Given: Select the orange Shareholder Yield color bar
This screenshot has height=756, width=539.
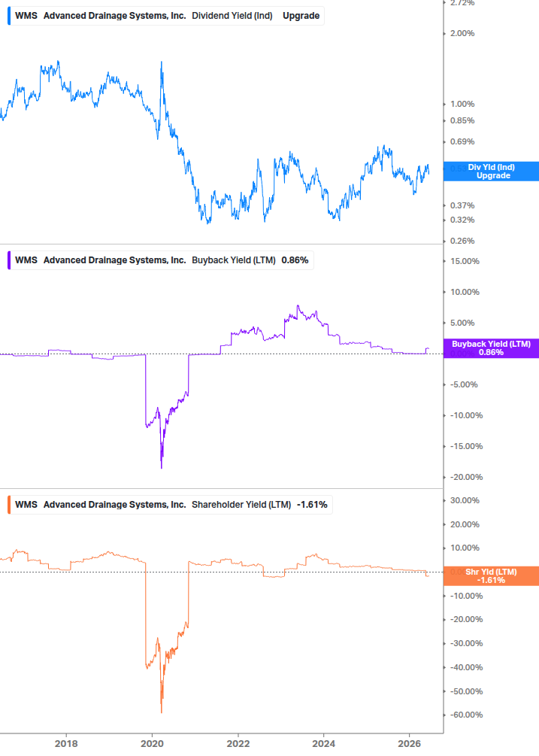Looking at the screenshot, I should (x=9, y=505).
